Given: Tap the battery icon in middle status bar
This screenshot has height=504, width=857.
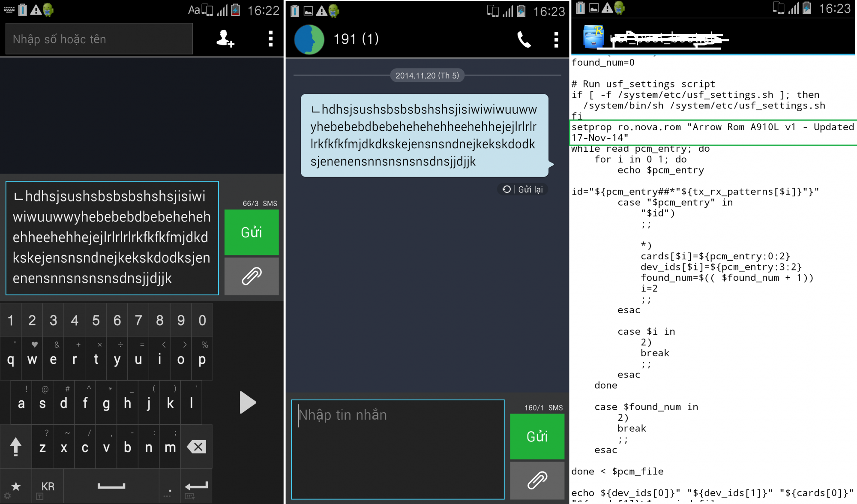Looking at the screenshot, I should coord(521,11).
